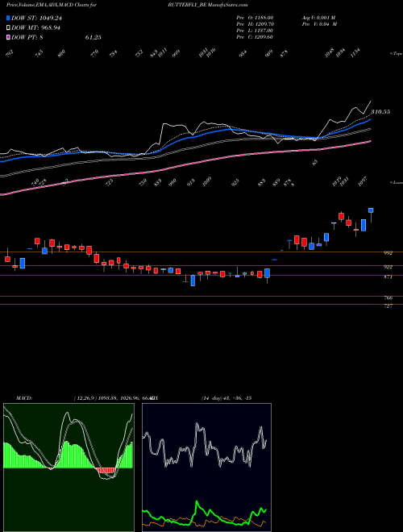The height and width of the screenshot is (532, 403).
Task: Click the 61.25 value beside DOW PT
Action: click(x=93, y=37)
